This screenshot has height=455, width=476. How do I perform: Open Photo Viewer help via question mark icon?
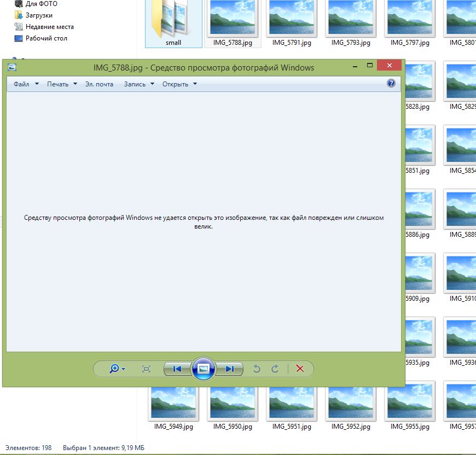tap(391, 83)
